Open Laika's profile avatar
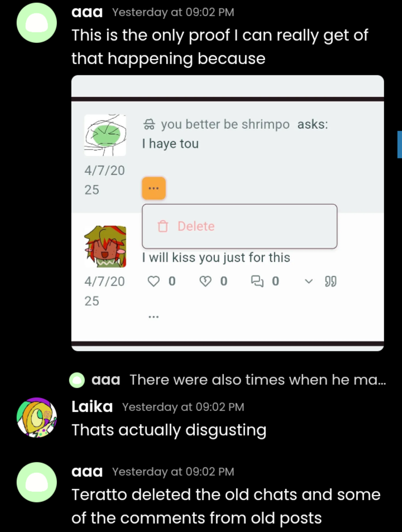The image size is (402, 532). 37,417
